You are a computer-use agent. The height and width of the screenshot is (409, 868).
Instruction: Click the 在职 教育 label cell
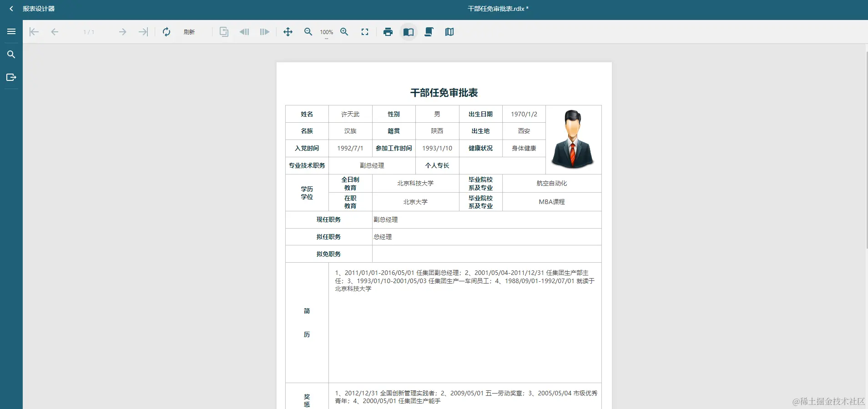(350, 202)
